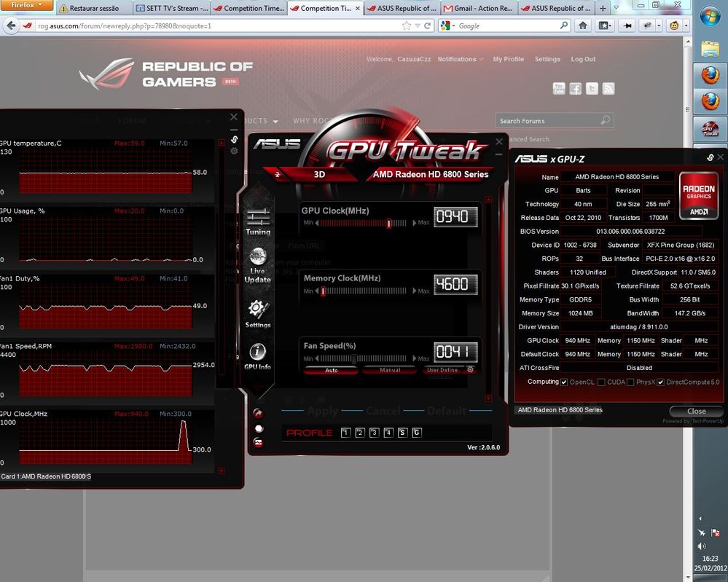Viewport: 728px width, 582px height.
Task: Set fan speed mode to User Define
Action: click(442, 370)
